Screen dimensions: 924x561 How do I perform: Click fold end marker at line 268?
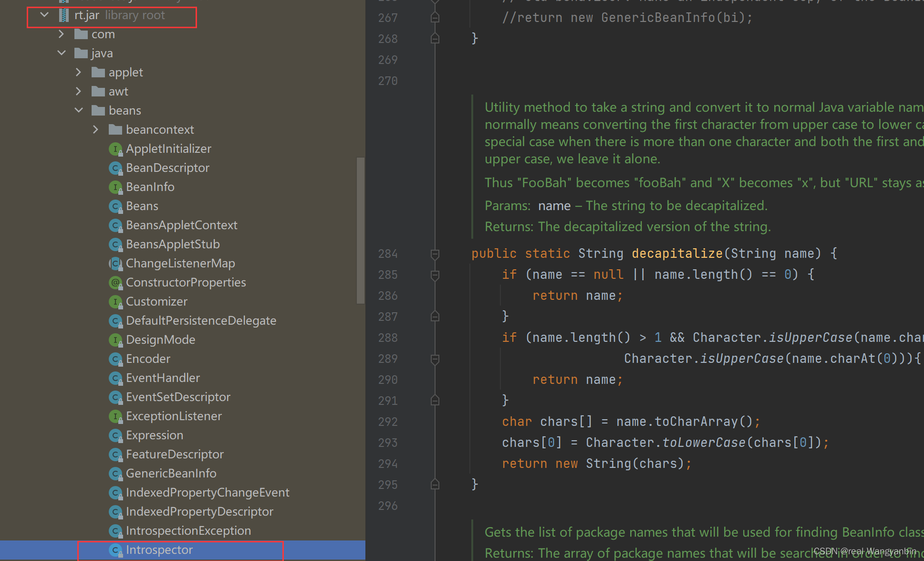click(435, 38)
